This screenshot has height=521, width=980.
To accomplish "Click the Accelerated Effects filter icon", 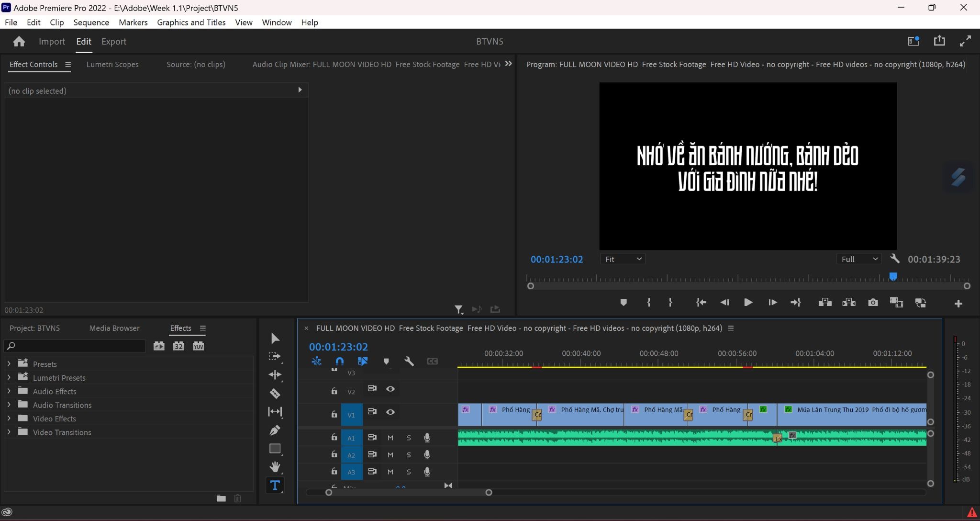I will [159, 346].
